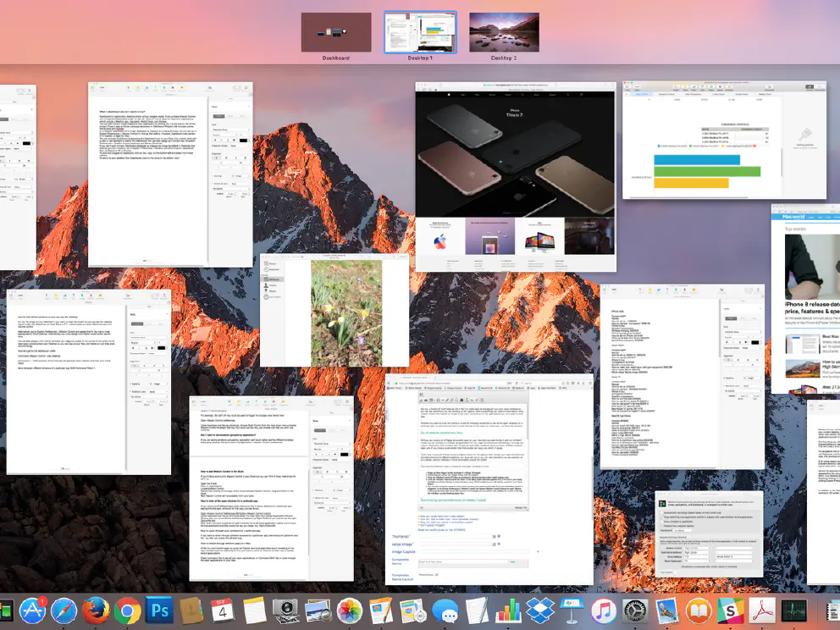Image resolution: width=840 pixels, height=630 pixels.
Task: Select the Numbers window with the bar chart
Action: pyautogui.click(x=724, y=141)
